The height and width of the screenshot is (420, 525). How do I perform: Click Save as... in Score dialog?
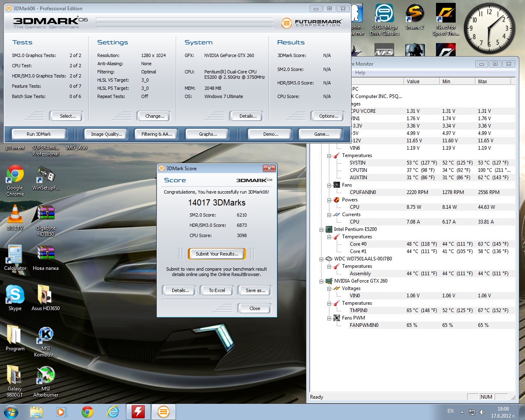[x=256, y=290]
